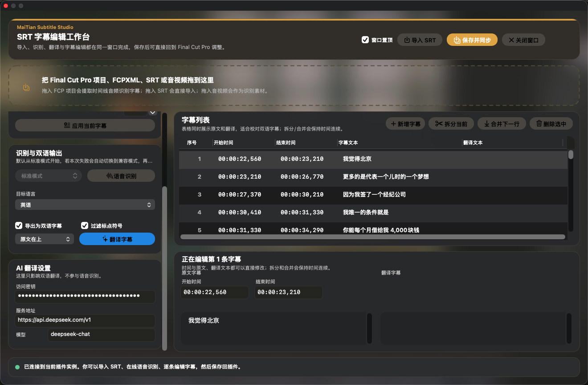Image resolution: width=588 pixels, height=385 pixels.
Task: Click the 原文字幕 text area containing 我觉得北京
Action: pyautogui.click(x=273, y=328)
